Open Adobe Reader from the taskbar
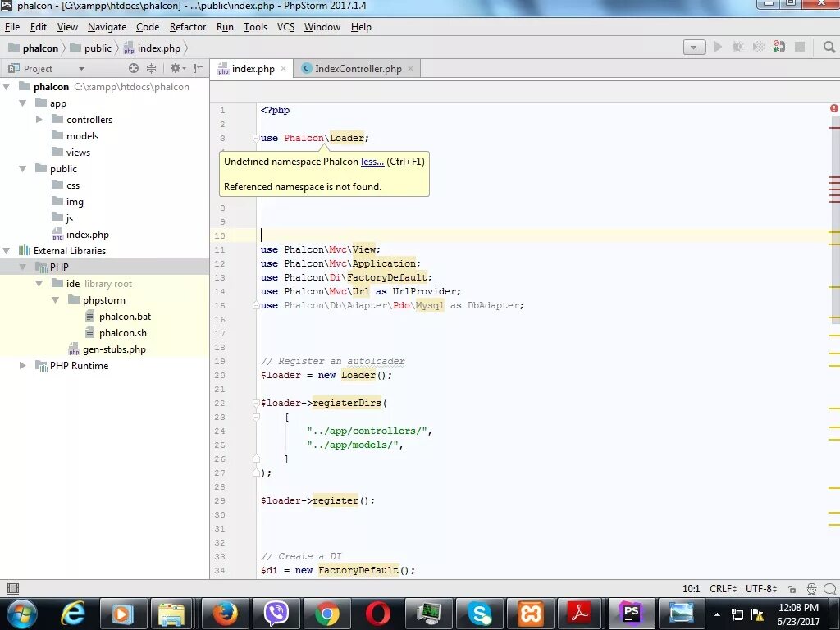This screenshot has width=840, height=630. click(x=581, y=613)
